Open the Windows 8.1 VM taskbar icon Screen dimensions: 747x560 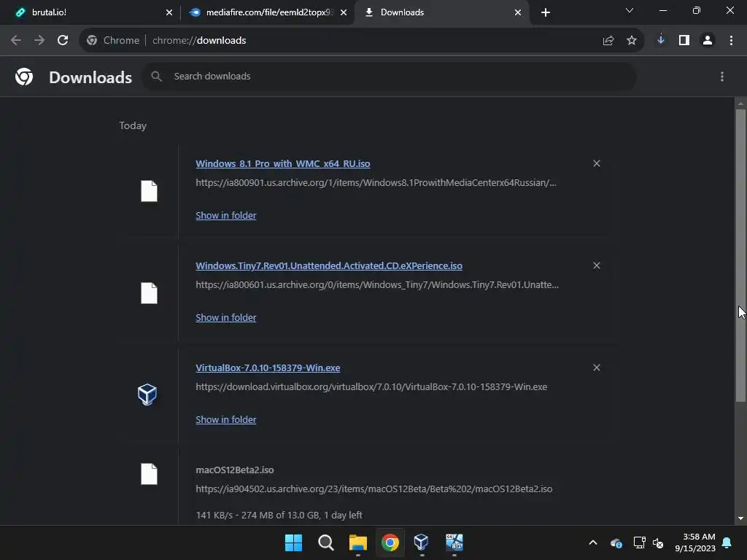(x=454, y=542)
